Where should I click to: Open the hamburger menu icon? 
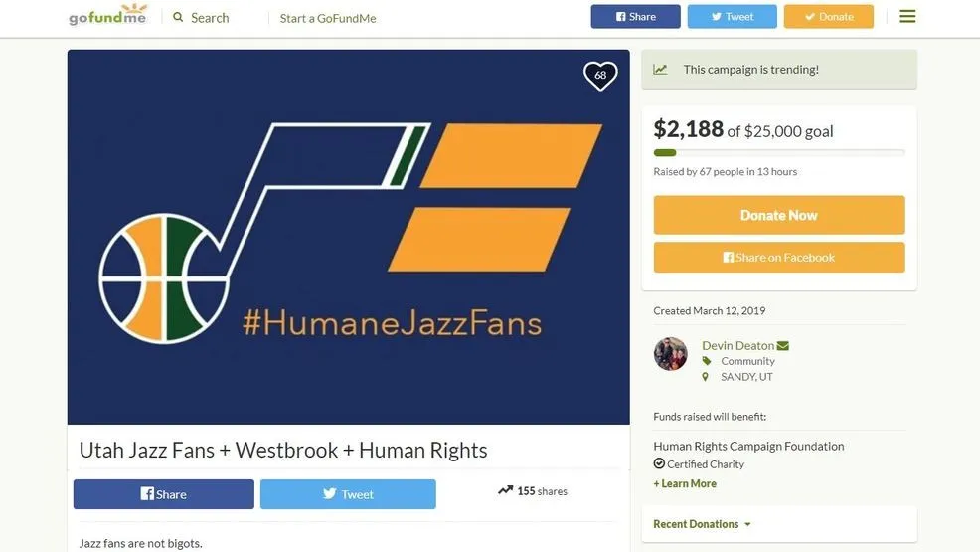click(x=906, y=16)
